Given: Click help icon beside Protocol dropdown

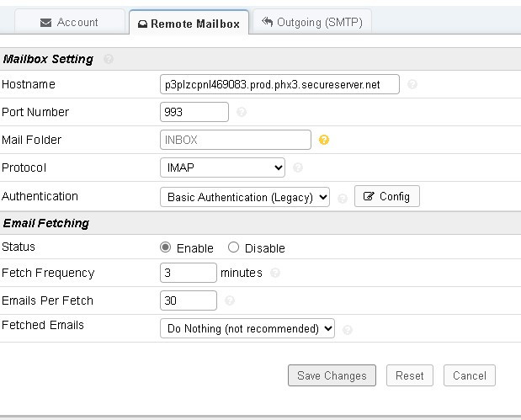Looking at the screenshot, I should click(x=299, y=168).
